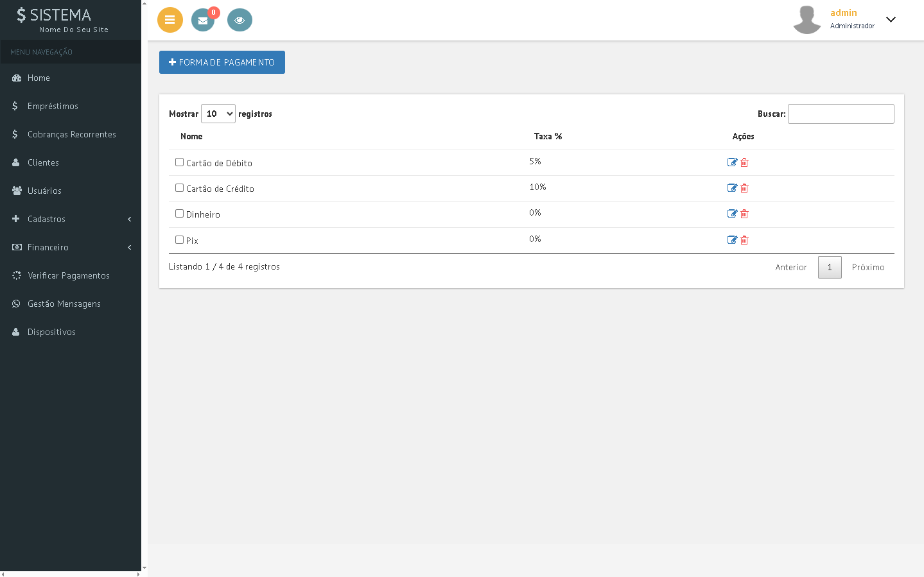
Task: Check the Cartão de Débito checkbox
Action: (x=180, y=162)
